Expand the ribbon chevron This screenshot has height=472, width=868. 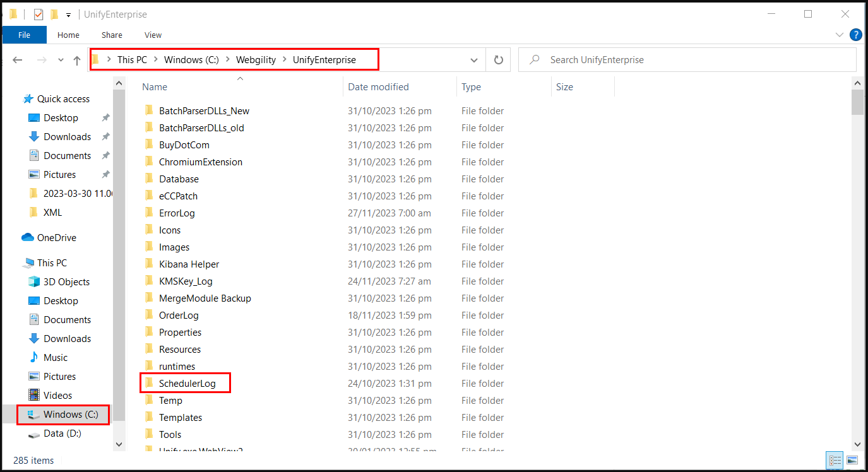click(x=840, y=35)
